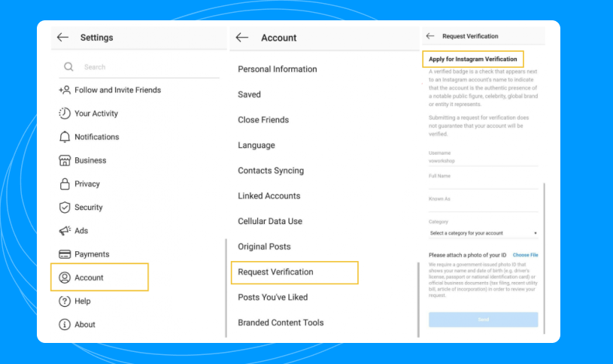Open Contacts Syncing
Viewport: 613px width, 364px height.
coord(271,171)
